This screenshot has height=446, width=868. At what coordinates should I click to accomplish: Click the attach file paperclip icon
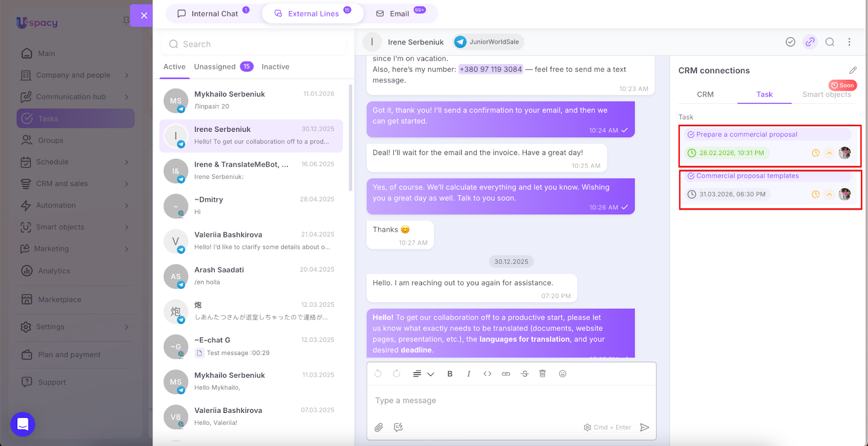379,428
